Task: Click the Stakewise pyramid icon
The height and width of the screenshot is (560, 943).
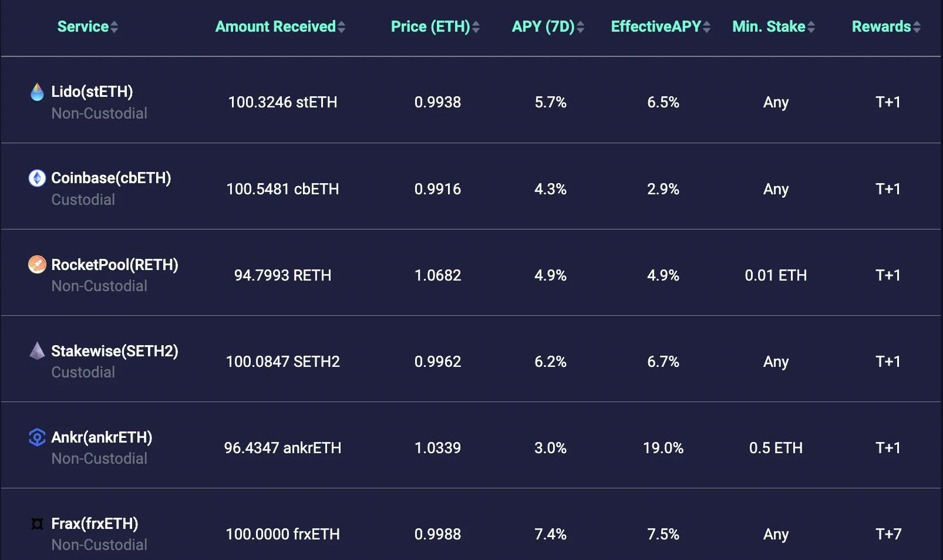Action: coord(37,351)
